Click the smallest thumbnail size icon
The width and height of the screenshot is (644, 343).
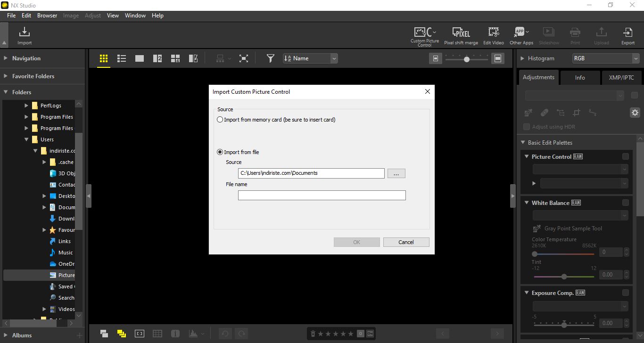(x=436, y=58)
